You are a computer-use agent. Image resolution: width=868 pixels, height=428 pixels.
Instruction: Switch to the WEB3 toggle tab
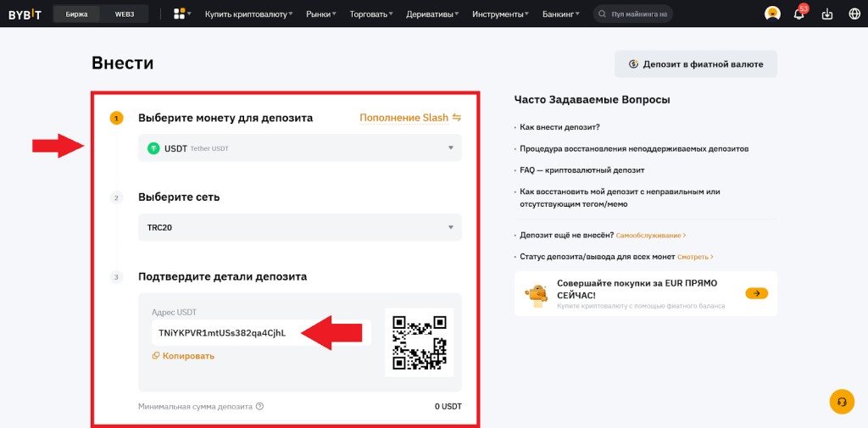coord(125,14)
